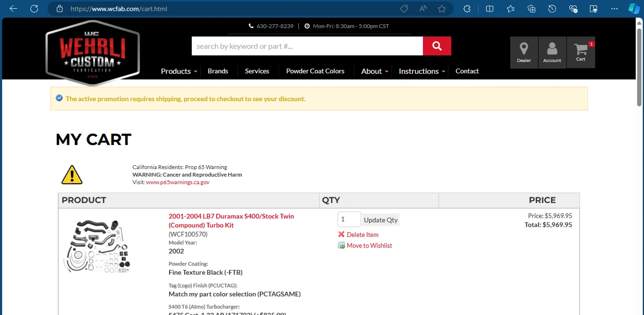Open the Collections icon

tap(532, 9)
